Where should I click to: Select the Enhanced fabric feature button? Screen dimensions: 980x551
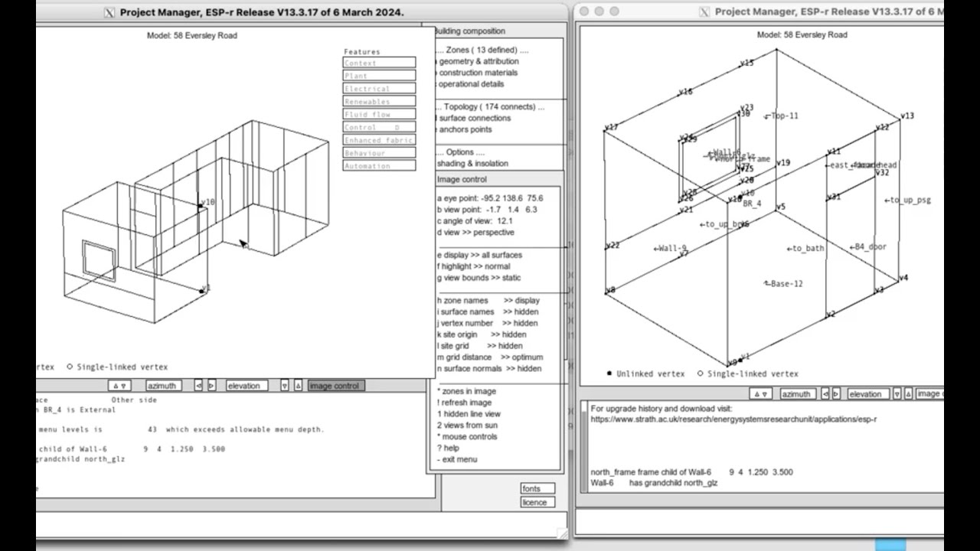point(379,140)
